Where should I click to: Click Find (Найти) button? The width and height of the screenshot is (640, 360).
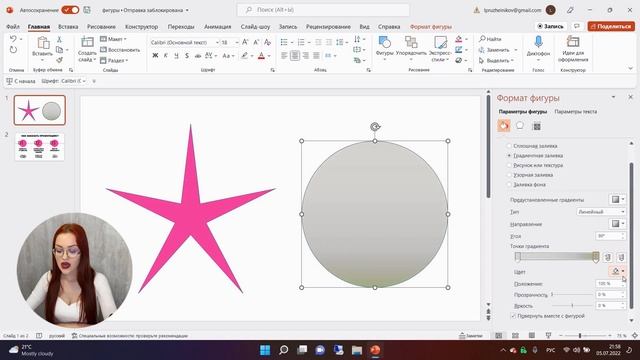coord(490,39)
